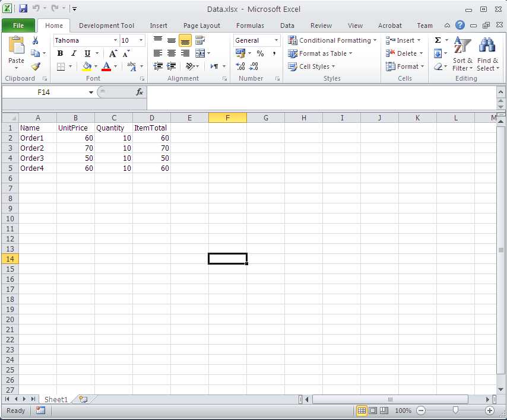Image resolution: width=507 pixels, height=420 pixels.
Task: Click the red Font Color swatch
Action: coord(106,66)
